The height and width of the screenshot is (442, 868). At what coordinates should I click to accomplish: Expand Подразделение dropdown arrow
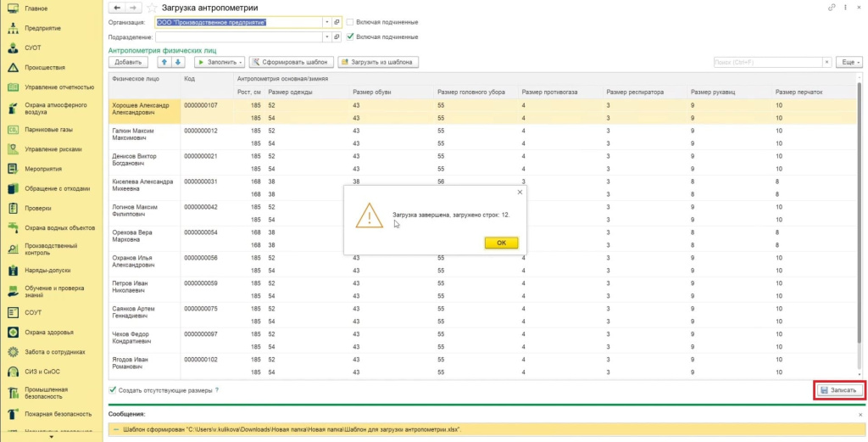(327, 37)
